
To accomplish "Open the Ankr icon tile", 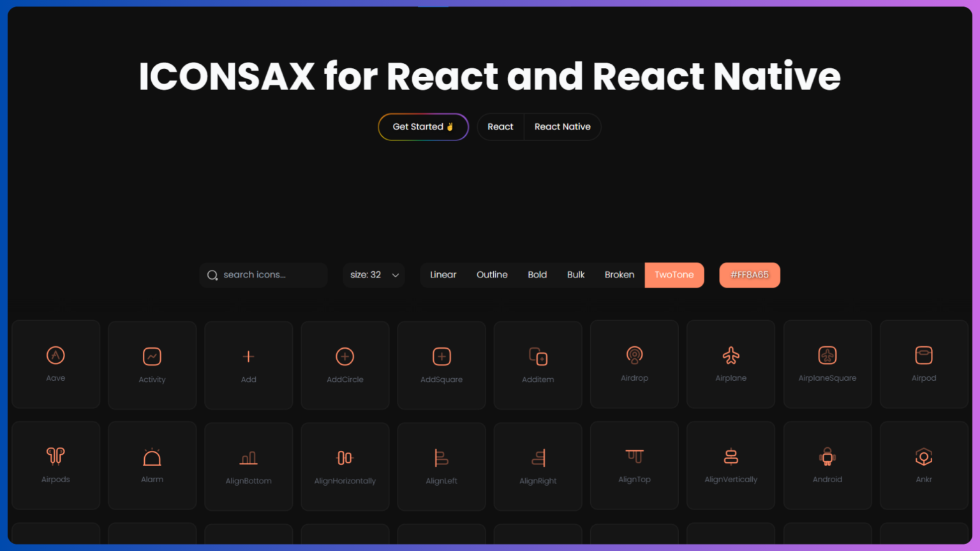I will coord(924,466).
